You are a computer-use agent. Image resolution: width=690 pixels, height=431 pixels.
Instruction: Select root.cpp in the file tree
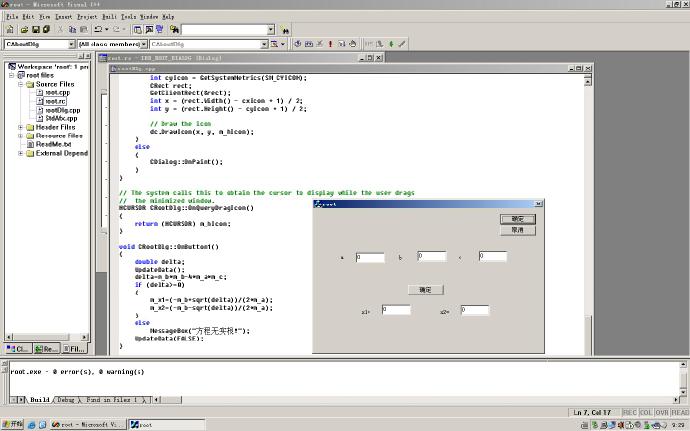tap(58, 92)
